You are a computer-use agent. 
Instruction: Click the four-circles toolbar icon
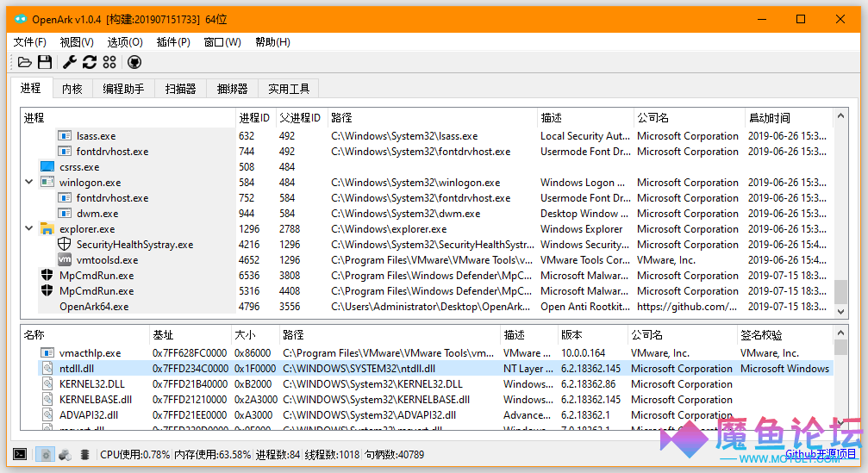pyautogui.click(x=109, y=63)
